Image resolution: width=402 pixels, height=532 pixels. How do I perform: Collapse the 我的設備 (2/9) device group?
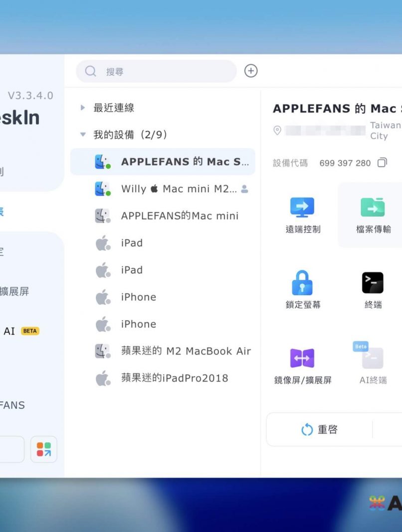[x=83, y=135]
